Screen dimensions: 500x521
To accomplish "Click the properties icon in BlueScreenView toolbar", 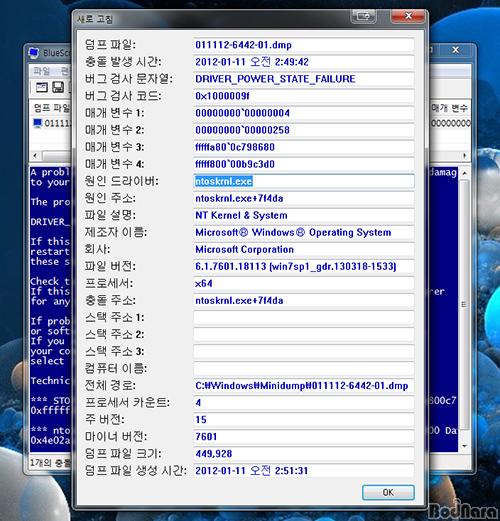I will (x=42, y=87).
